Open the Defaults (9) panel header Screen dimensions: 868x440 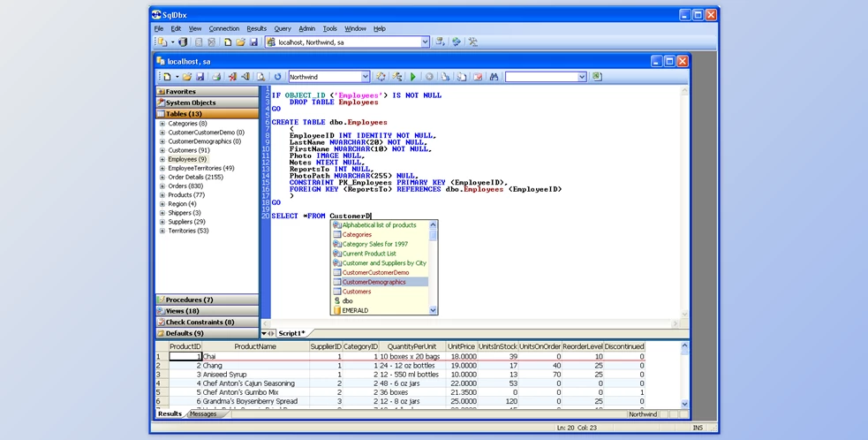click(207, 333)
